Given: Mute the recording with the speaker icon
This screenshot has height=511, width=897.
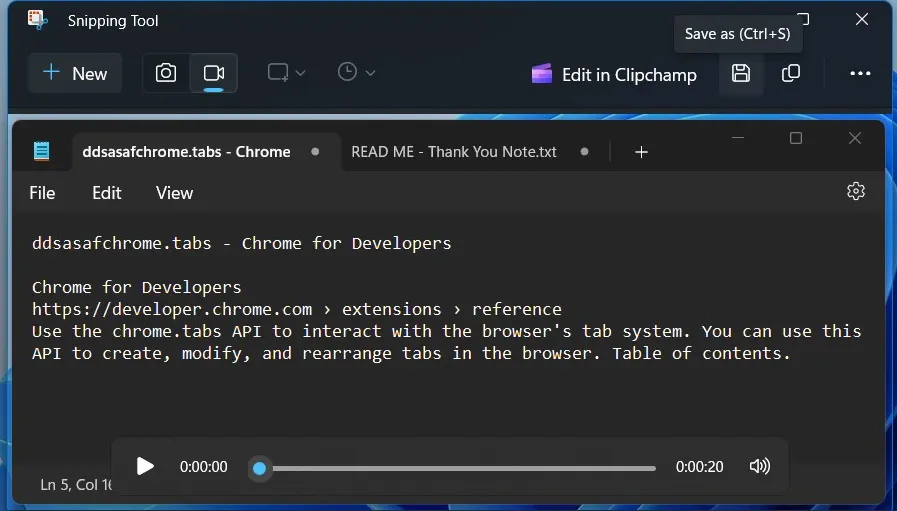Looking at the screenshot, I should pos(760,466).
